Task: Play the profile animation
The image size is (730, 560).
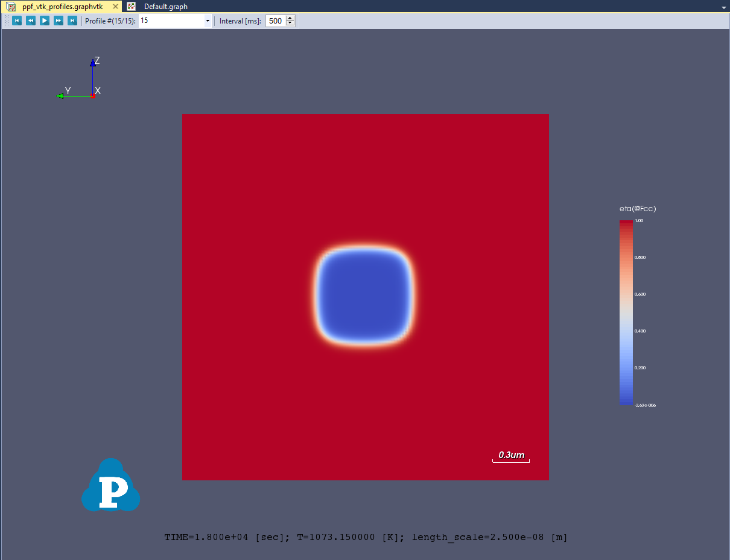Action: [x=45, y=21]
